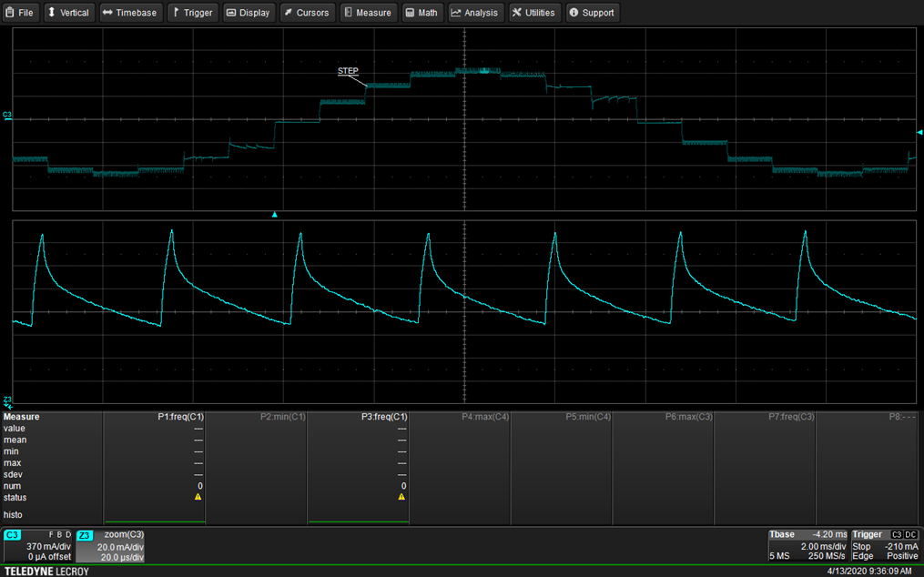Open the Tbase timebase descriptor box

[807, 545]
